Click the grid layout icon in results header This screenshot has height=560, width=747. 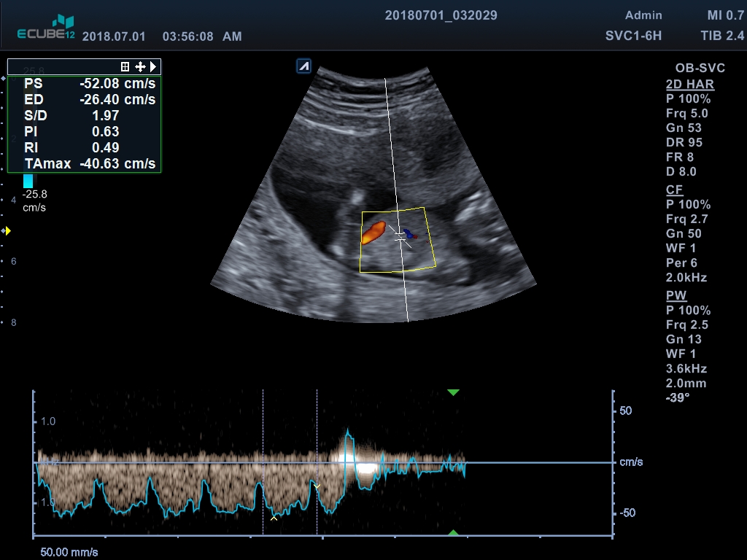tap(125, 66)
